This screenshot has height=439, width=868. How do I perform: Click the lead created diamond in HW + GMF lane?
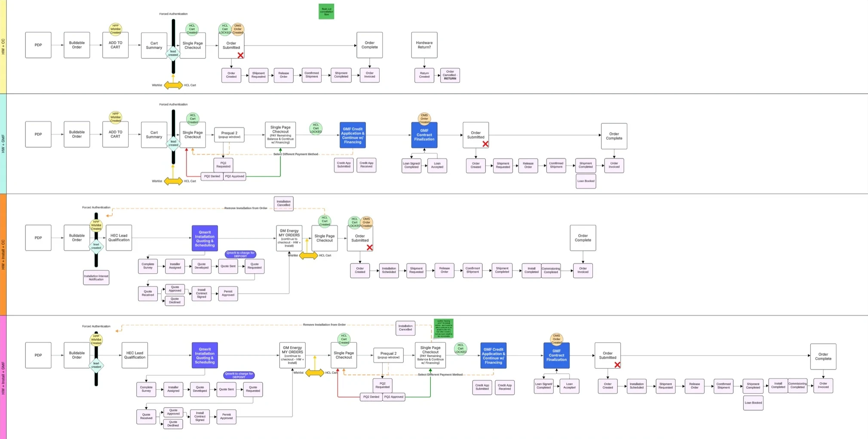coord(173,143)
